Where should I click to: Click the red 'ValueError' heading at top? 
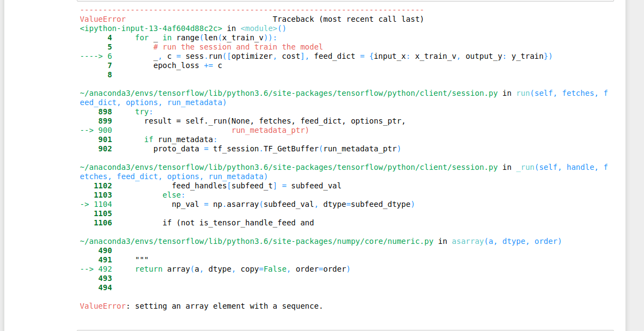[x=102, y=19]
